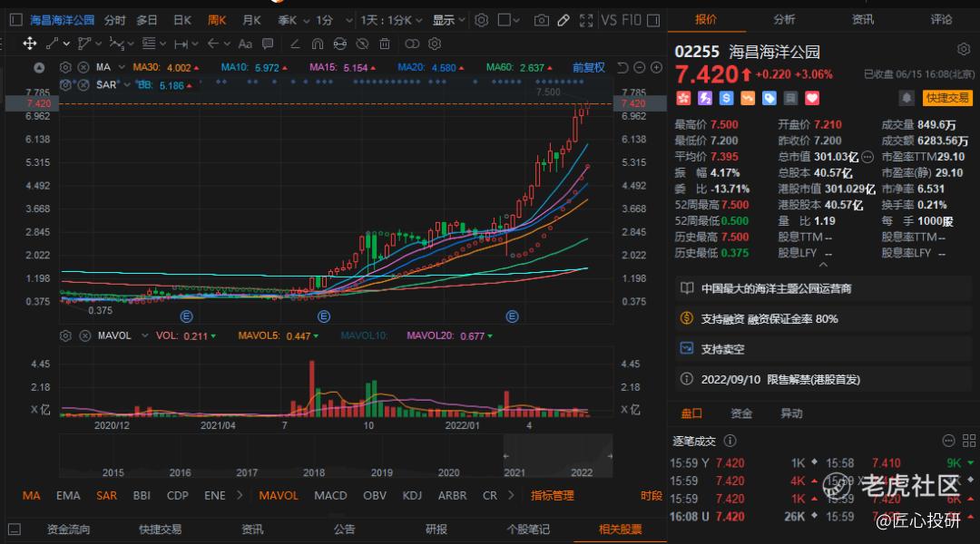
Task: Set a price alert bell
Action: [x=906, y=98]
